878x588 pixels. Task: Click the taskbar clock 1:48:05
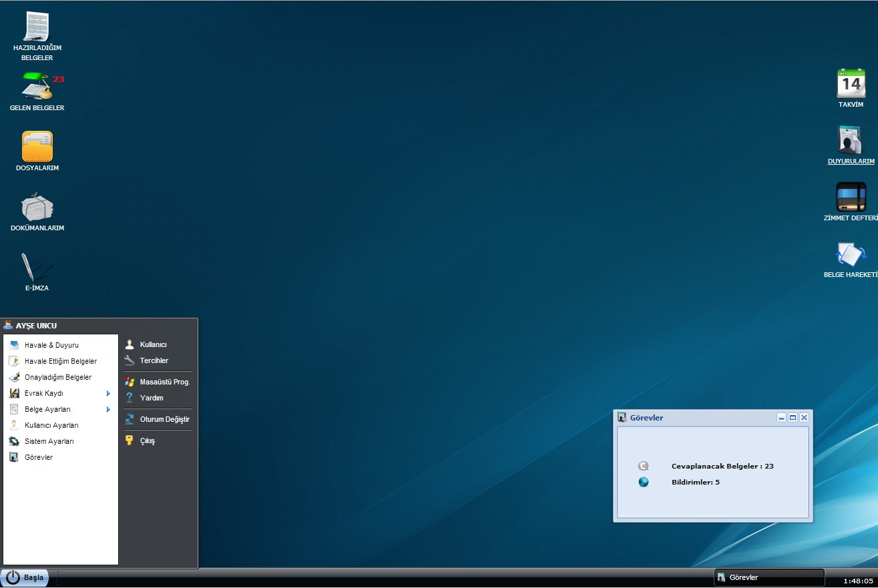858,581
